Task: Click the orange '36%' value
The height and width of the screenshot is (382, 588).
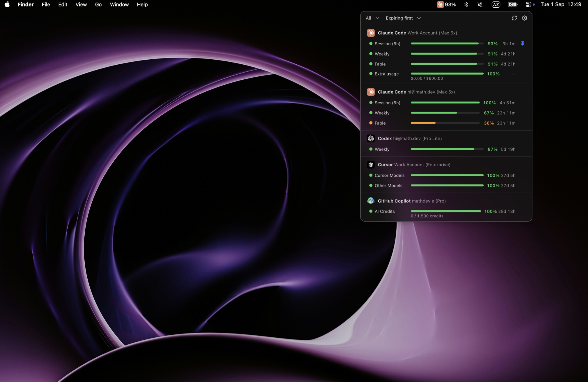Action: 489,123
